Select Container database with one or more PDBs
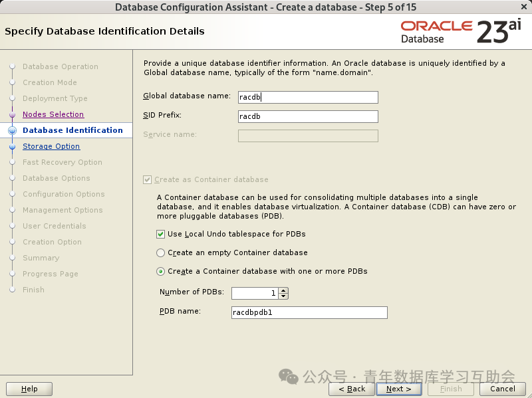Screen dimensions: 532x398 (160, 272)
